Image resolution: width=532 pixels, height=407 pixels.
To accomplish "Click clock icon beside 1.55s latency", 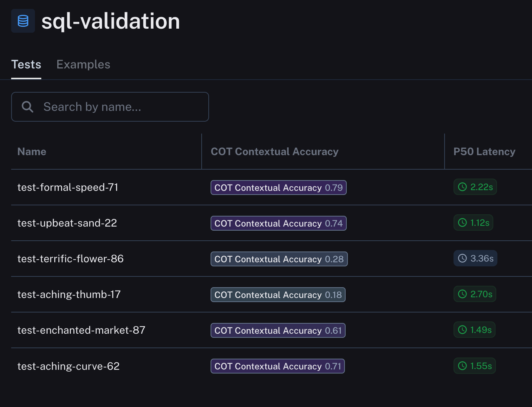I will click(462, 366).
